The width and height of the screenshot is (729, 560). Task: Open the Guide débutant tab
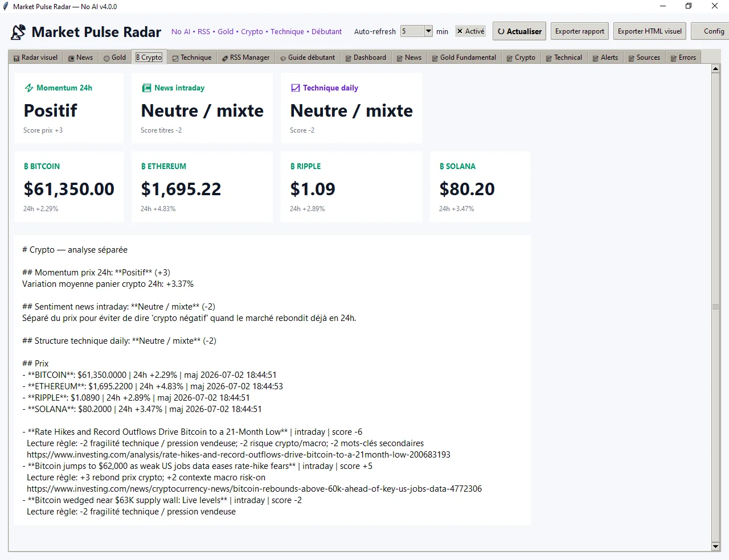click(308, 57)
